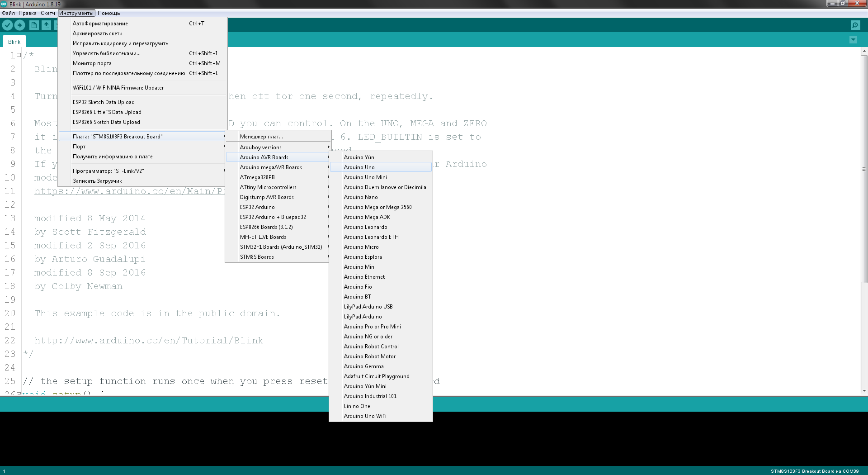The width and height of the screenshot is (868, 475).
Task: Click the editor vertical scrollbar thumb
Action: click(x=864, y=169)
